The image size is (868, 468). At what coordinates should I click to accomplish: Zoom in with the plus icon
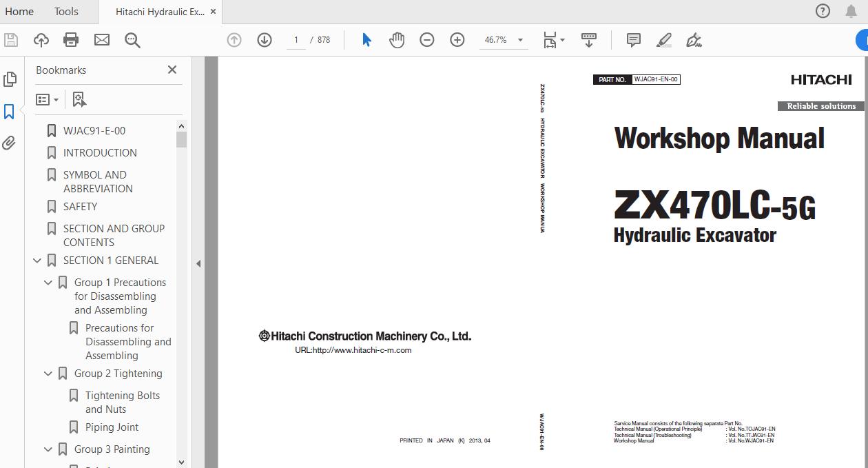click(457, 39)
